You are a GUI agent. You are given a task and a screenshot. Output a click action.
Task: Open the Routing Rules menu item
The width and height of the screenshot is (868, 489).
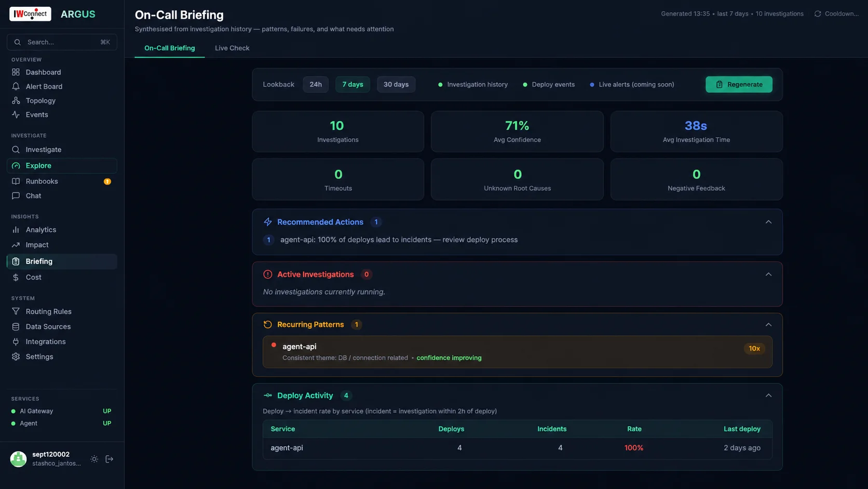coord(62,312)
